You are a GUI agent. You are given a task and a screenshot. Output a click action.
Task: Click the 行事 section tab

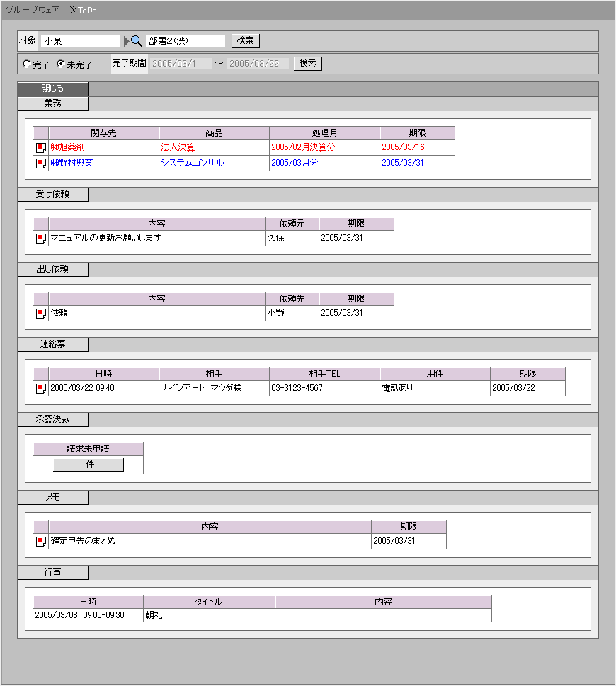click(x=52, y=572)
